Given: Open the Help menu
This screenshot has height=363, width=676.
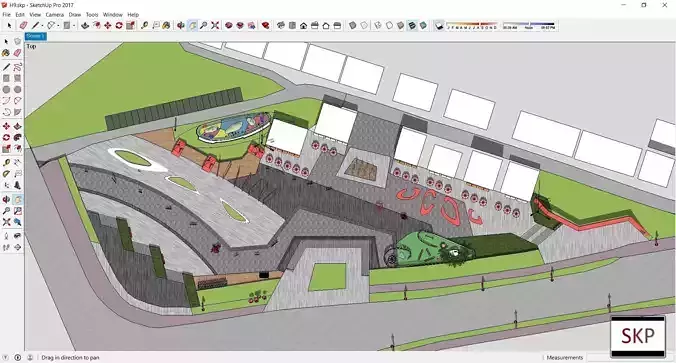Looking at the screenshot, I should pyautogui.click(x=133, y=14).
